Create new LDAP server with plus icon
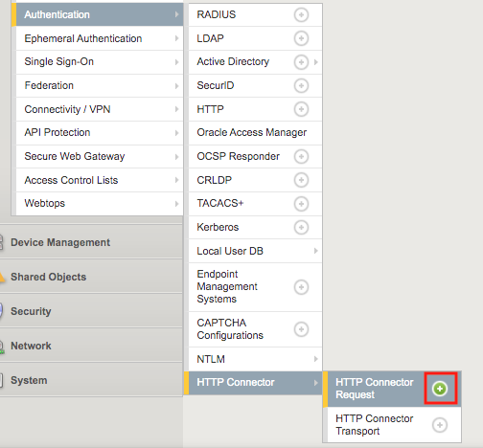The image size is (483, 448). 301,38
